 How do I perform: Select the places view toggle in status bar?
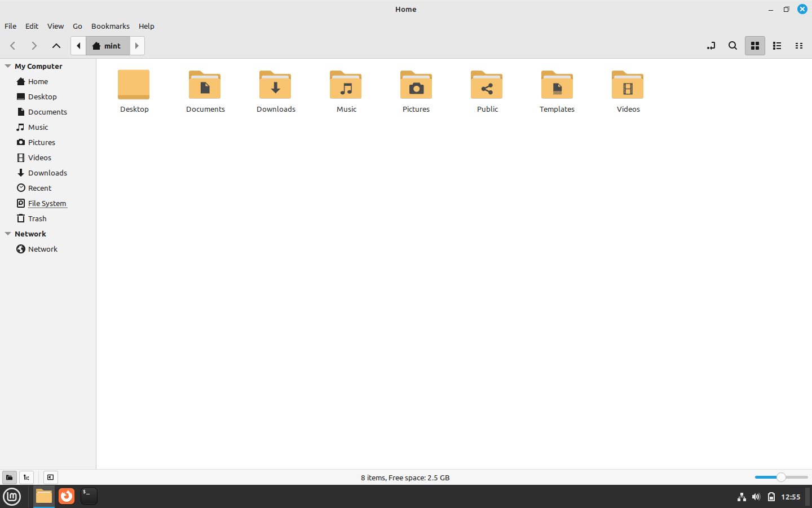click(9, 477)
